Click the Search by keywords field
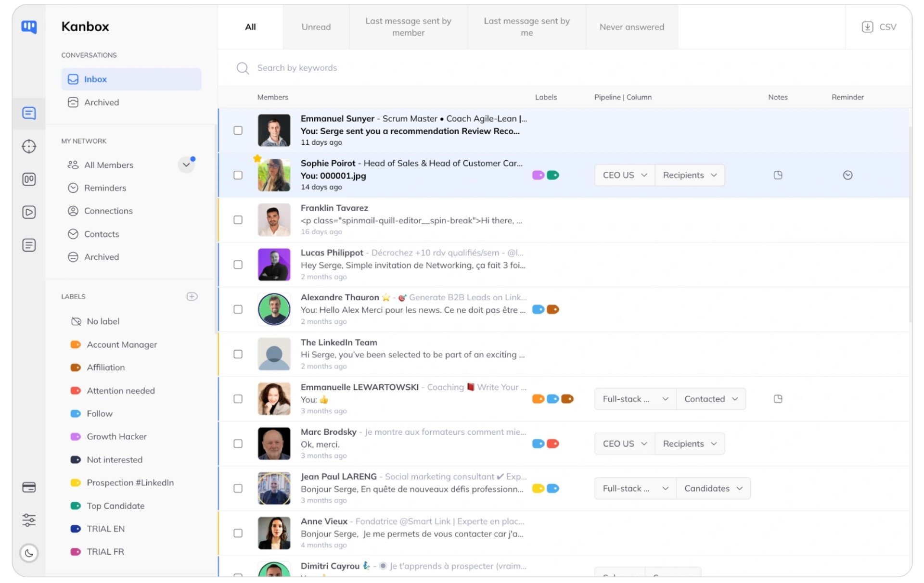This screenshot has height=583, width=924. [337, 68]
